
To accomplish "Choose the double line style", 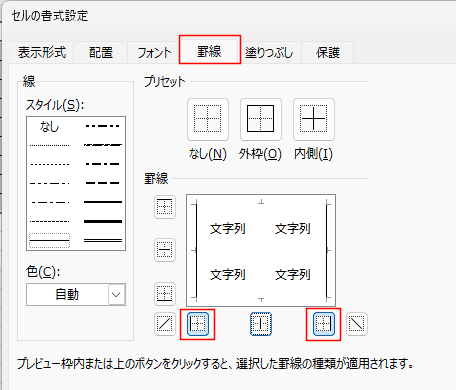I will tap(103, 240).
